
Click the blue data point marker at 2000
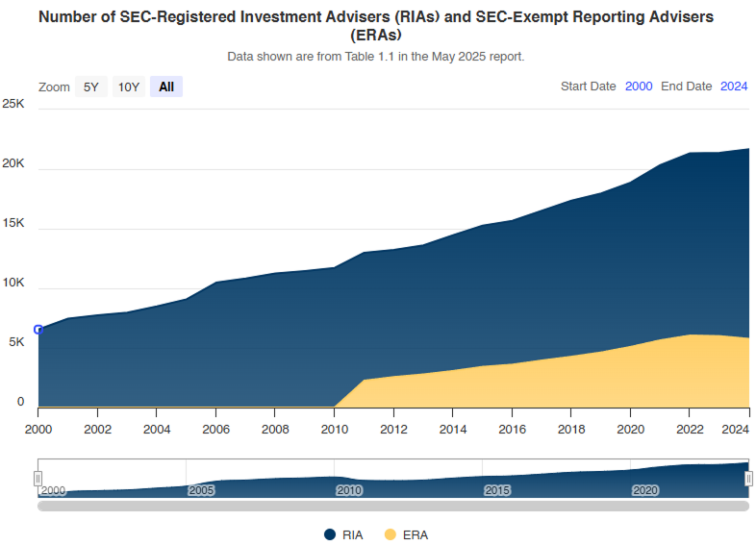click(x=38, y=330)
